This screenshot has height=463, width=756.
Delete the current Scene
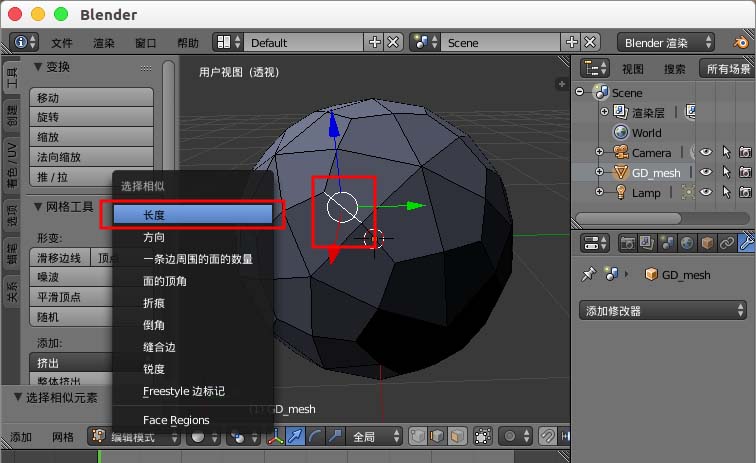pos(590,42)
